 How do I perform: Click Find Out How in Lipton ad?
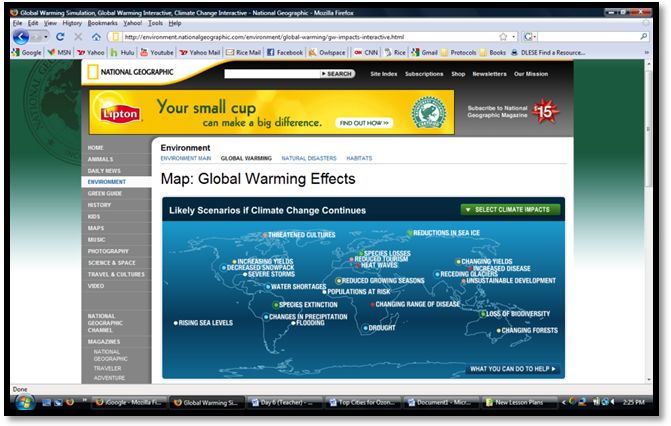click(364, 123)
